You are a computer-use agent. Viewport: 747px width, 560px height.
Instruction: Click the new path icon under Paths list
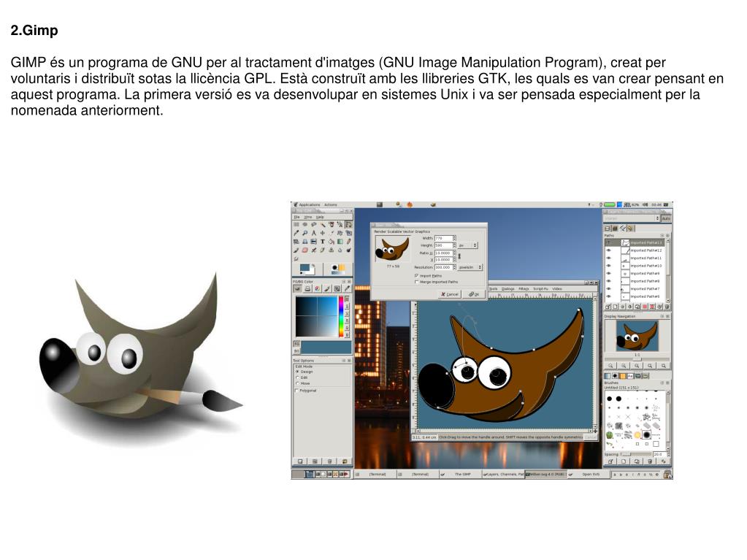(x=615, y=307)
